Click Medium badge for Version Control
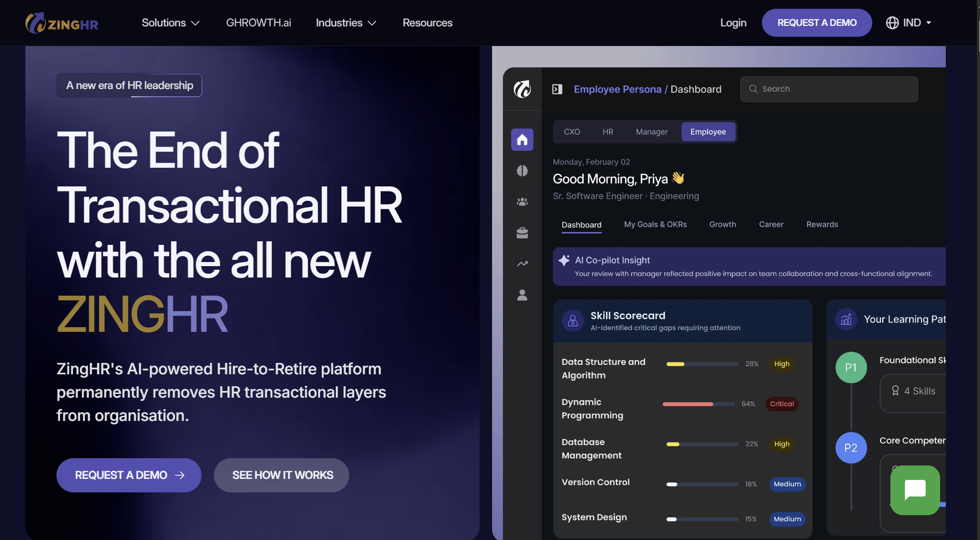The image size is (980, 540). [787, 484]
